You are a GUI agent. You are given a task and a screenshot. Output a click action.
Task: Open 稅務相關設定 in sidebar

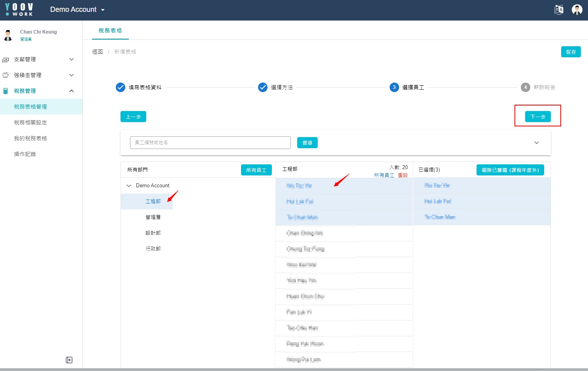(30, 122)
